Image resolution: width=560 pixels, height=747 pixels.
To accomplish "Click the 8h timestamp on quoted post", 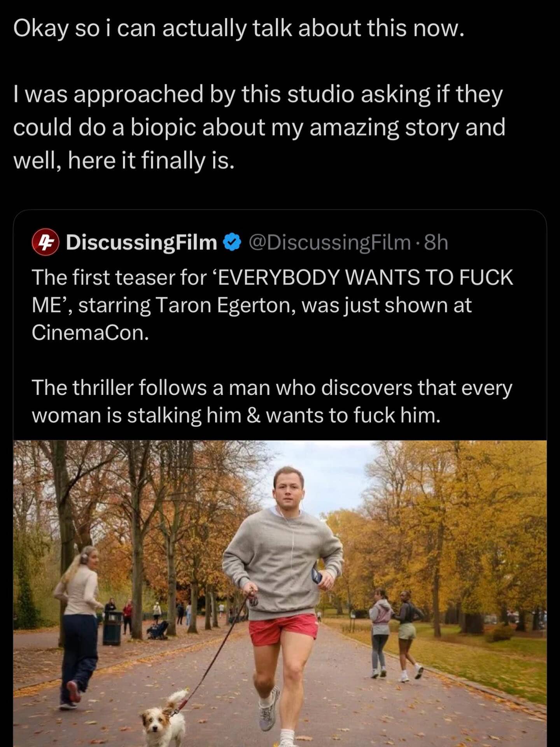I will [x=436, y=242].
